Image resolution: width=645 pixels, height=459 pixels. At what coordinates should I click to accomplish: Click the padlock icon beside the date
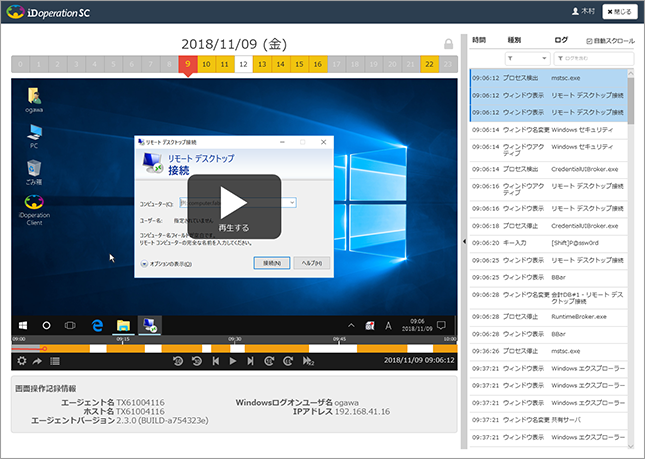coord(448,44)
